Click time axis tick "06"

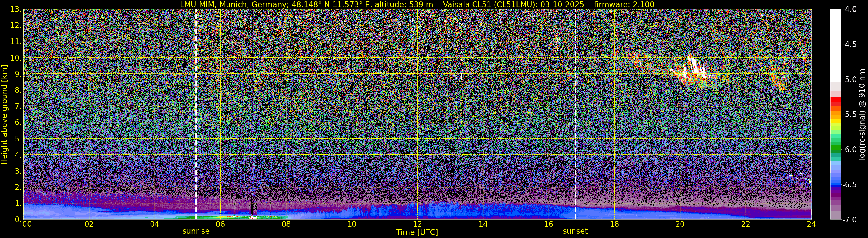[x=220, y=224]
